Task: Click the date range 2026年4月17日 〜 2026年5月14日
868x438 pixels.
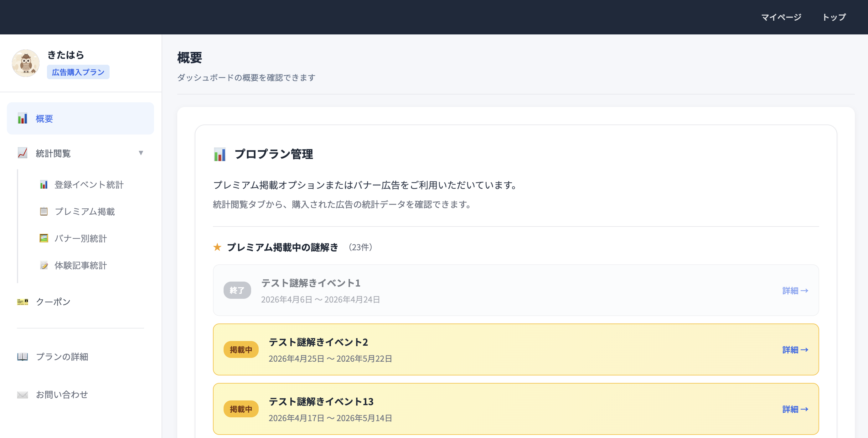Action: click(330, 418)
